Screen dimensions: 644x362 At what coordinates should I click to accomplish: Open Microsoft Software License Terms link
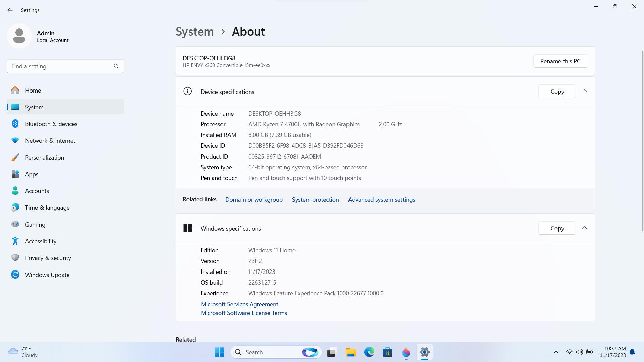point(244,313)
